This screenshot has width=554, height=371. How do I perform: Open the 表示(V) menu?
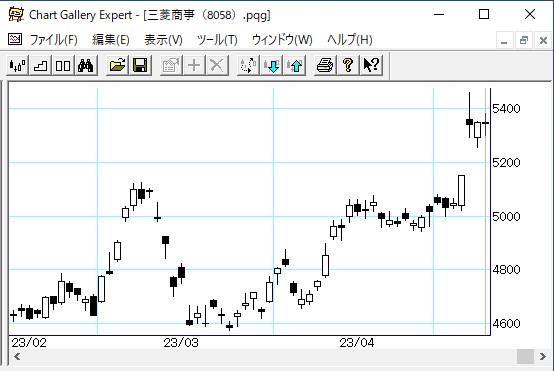click(163, 40)
